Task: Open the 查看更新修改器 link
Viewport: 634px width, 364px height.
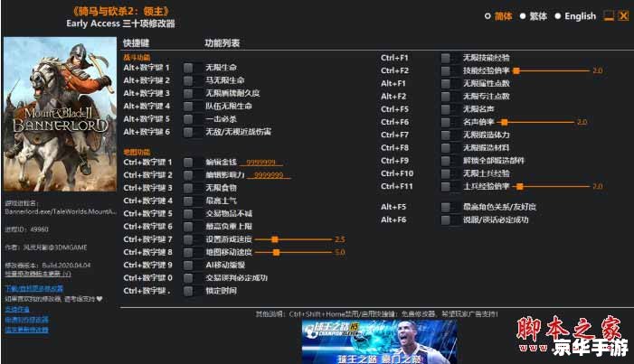Action: pos(27,330)
